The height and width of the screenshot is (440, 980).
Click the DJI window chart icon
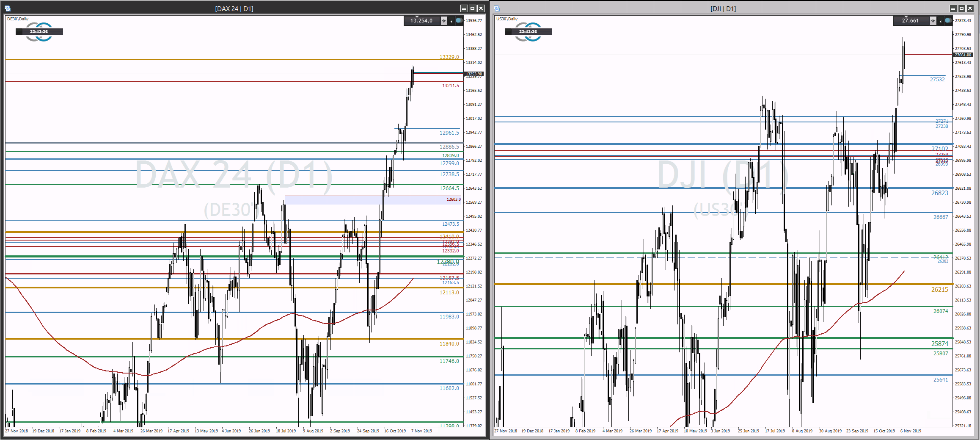[x=497, y=8]
